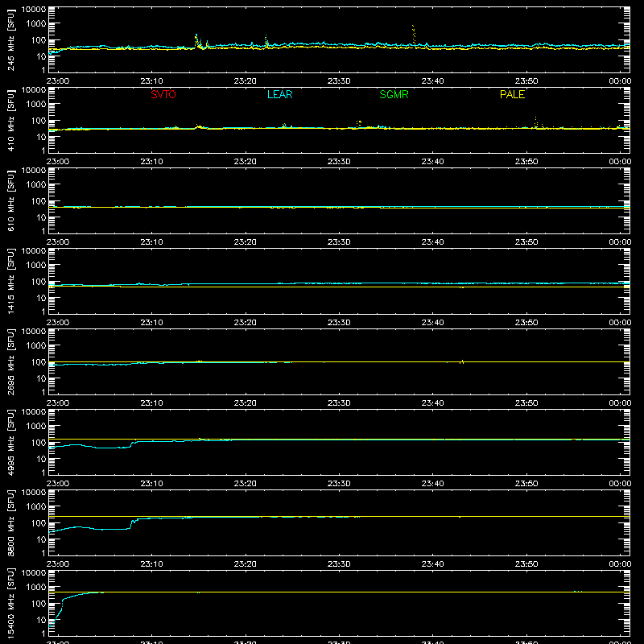The width and height of the screenshot is (644, 644).
Task: Click the 100 y-axis value on 1415 MHz plot
Action: point(38,281)
